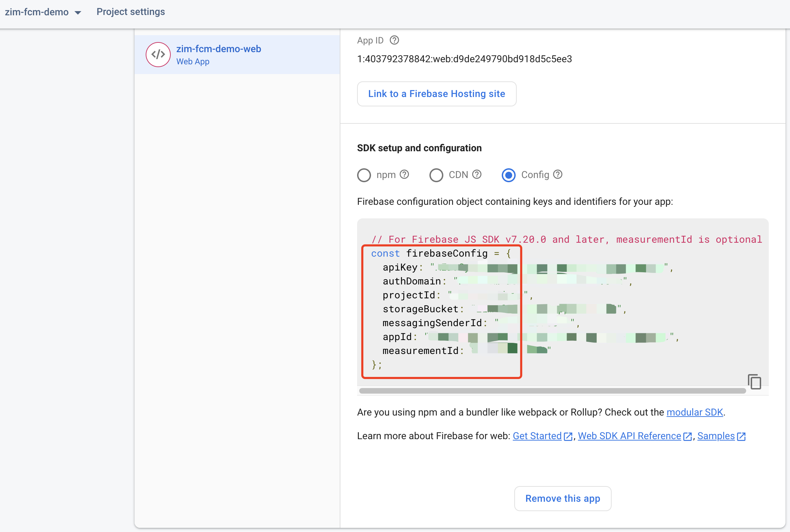Select the CDN radio button

click(x=436, y=175)
